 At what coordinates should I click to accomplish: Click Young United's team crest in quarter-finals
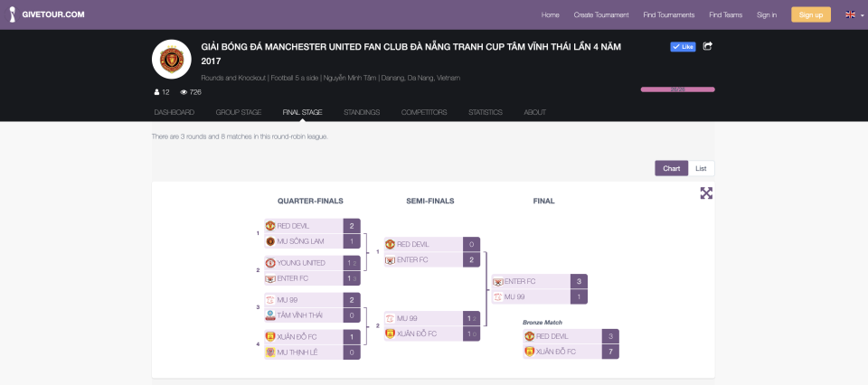pos(269,263)
